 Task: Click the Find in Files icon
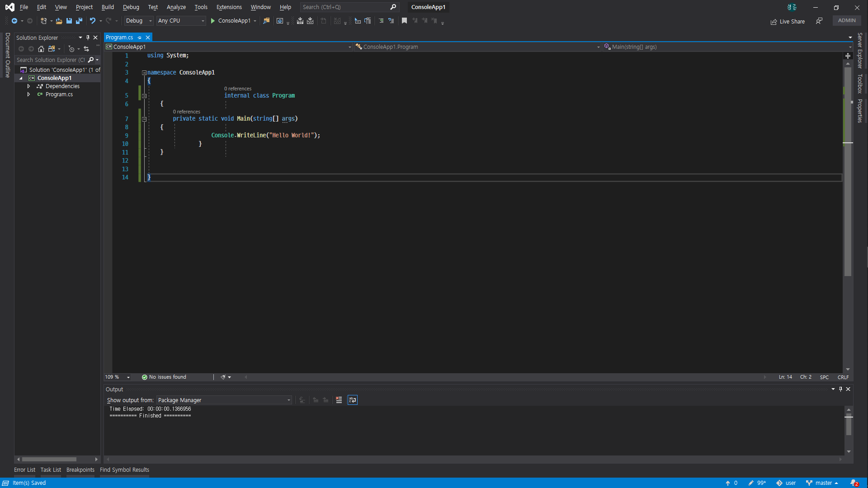click(x=266, y=21)
